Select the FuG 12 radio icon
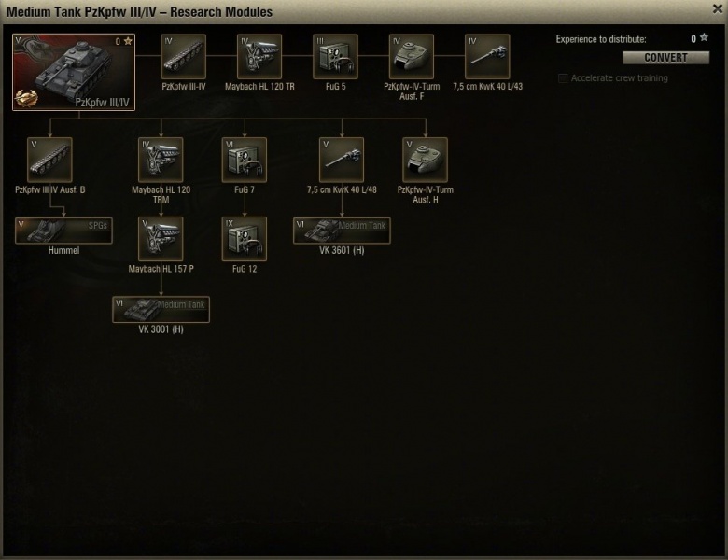Screen dimensions: 728x560 coord(245,239)
